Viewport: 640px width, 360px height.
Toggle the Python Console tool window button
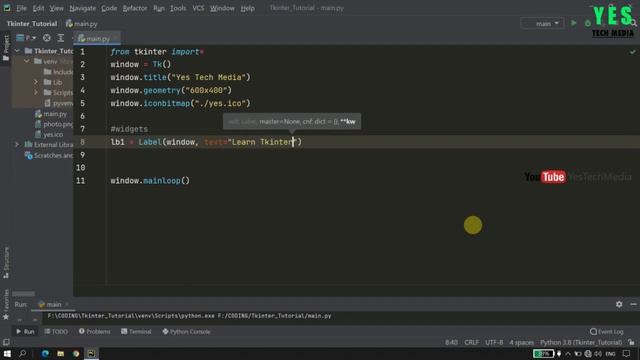186,331
